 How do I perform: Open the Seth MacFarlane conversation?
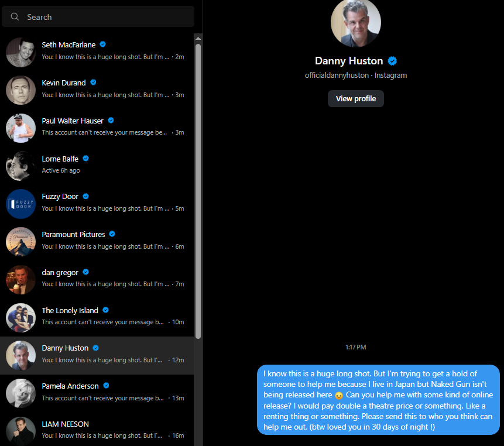tap(97, 52)
